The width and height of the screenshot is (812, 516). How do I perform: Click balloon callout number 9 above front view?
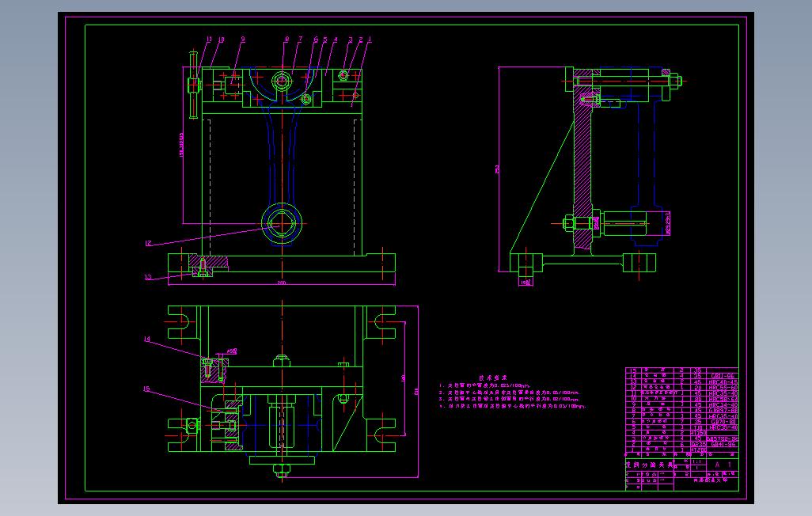click(x=242, y=39)
